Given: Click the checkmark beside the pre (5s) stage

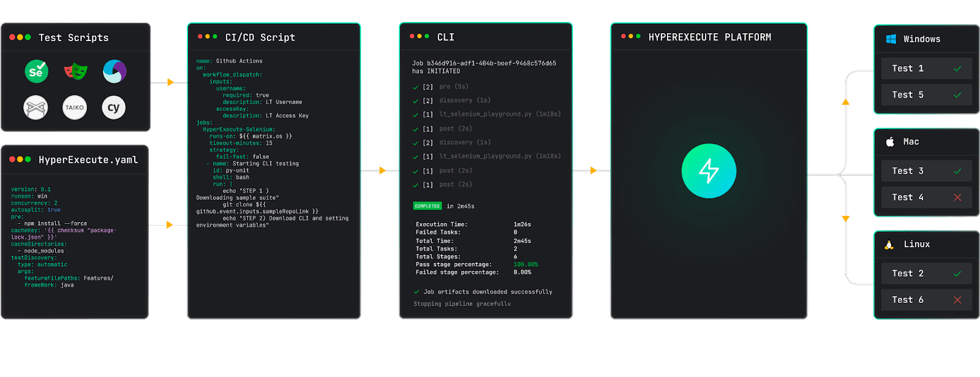Looking at the screenshot, I should coord(416,87).
